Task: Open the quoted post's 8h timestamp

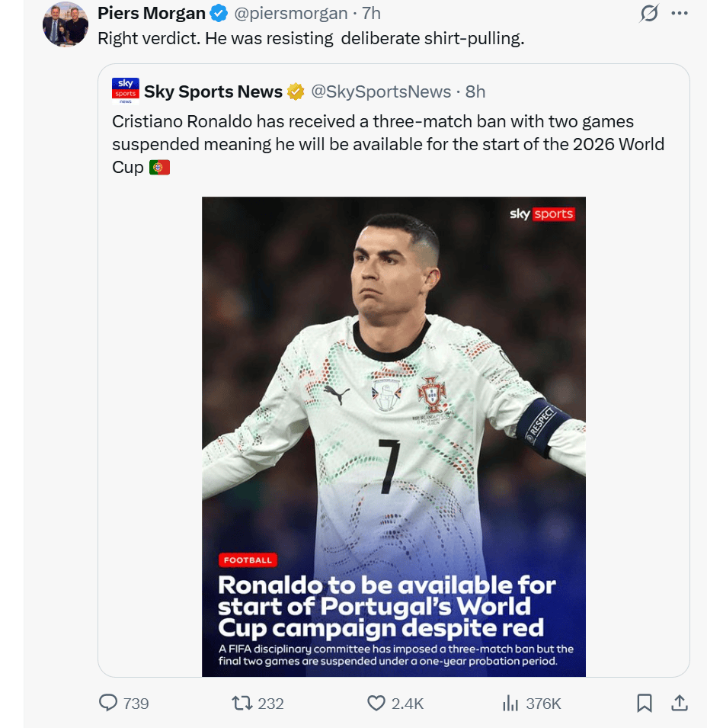Action: tap(475, 91)
